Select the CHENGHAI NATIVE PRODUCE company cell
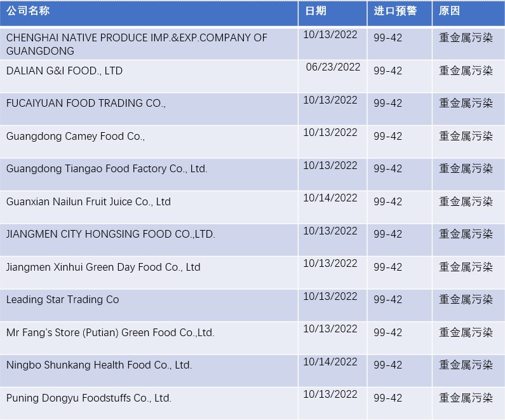 coord(137,44)
